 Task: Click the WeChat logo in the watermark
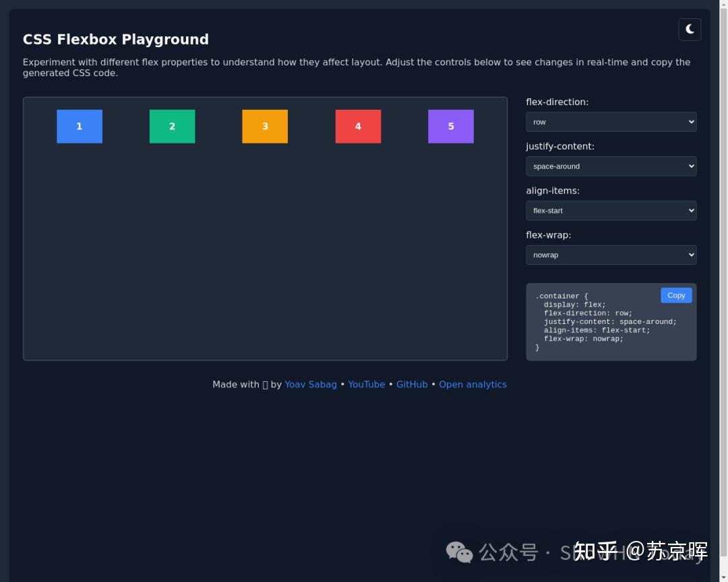point(459,552)
